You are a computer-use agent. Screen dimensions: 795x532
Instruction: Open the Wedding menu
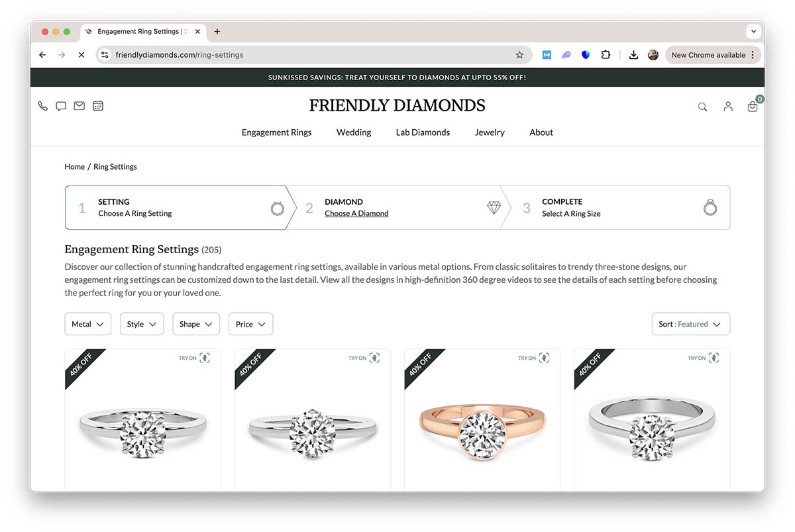tap(354, 133)
